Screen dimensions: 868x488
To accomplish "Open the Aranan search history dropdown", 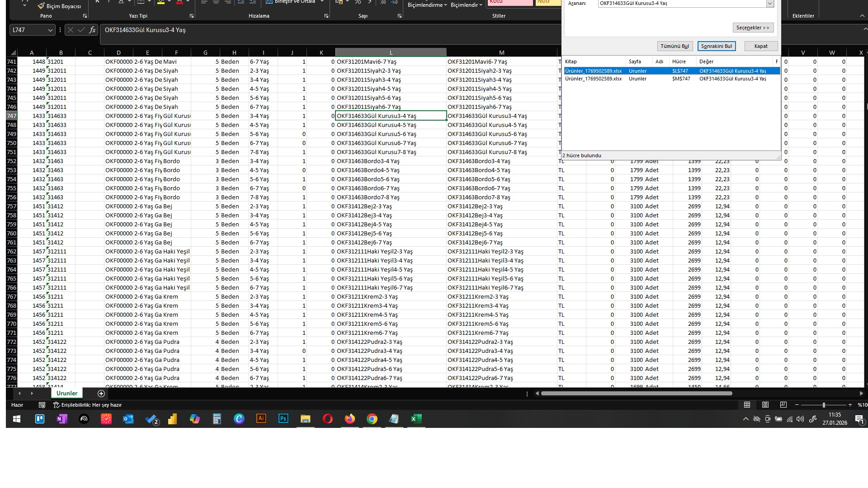I will tap(770, 3).
